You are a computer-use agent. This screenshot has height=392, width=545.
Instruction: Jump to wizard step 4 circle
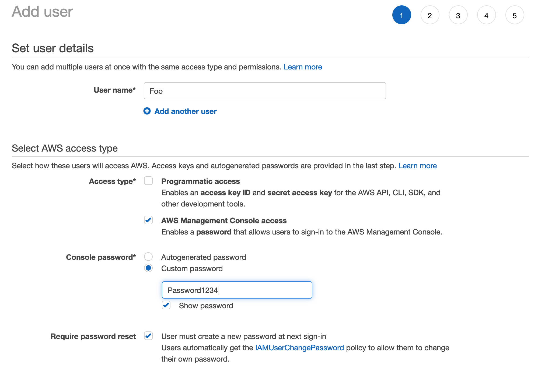pos(486,15)
